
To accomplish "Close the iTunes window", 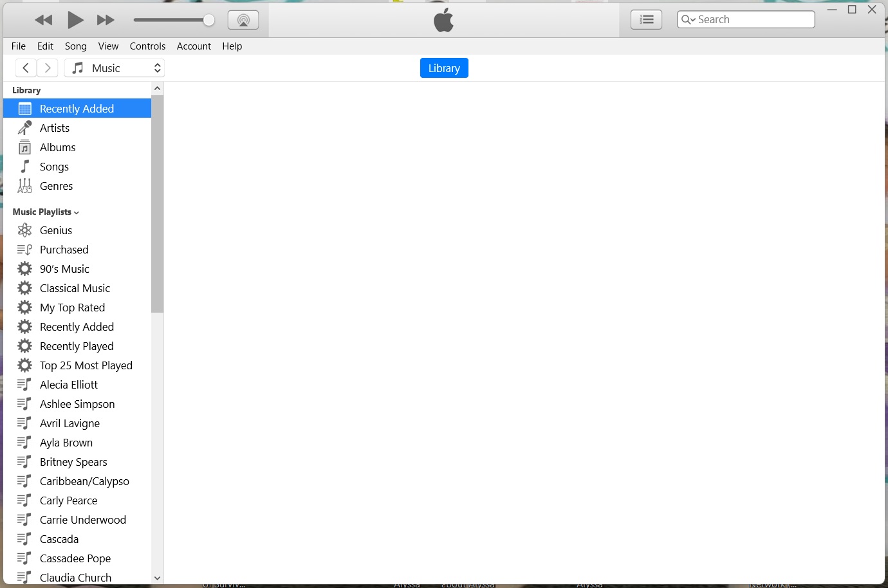I will click(872, 10).
